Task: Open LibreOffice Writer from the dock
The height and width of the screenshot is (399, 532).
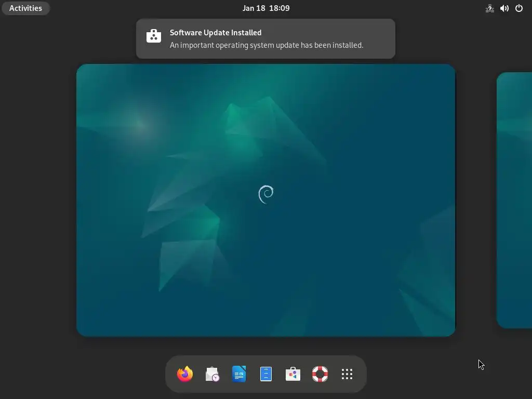Action: 239,374
